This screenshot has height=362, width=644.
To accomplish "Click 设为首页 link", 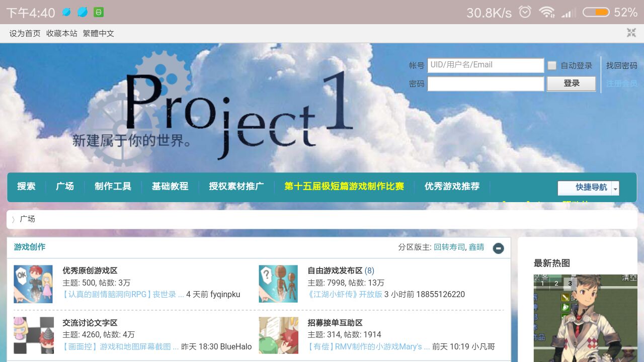I will (25, 33).
